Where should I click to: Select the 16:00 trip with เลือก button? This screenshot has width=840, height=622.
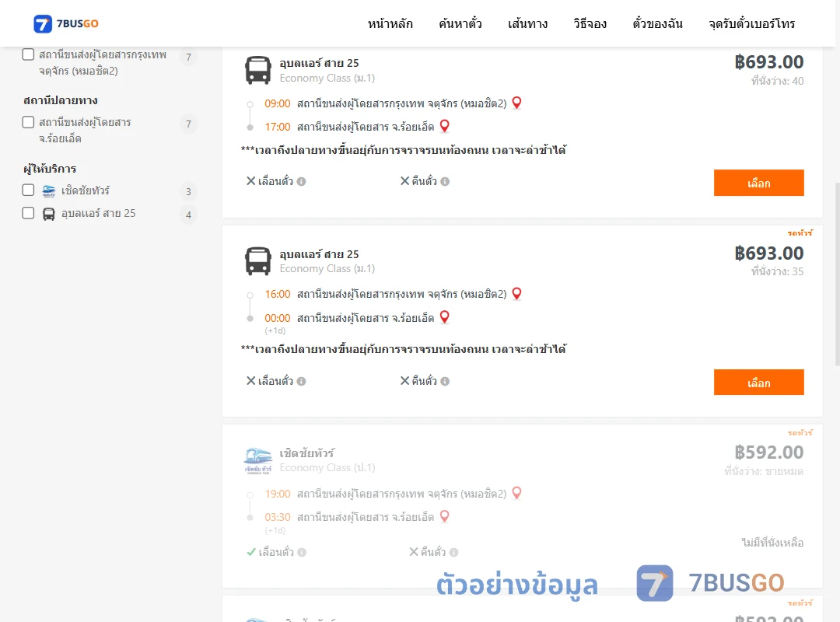click(758, 382)
